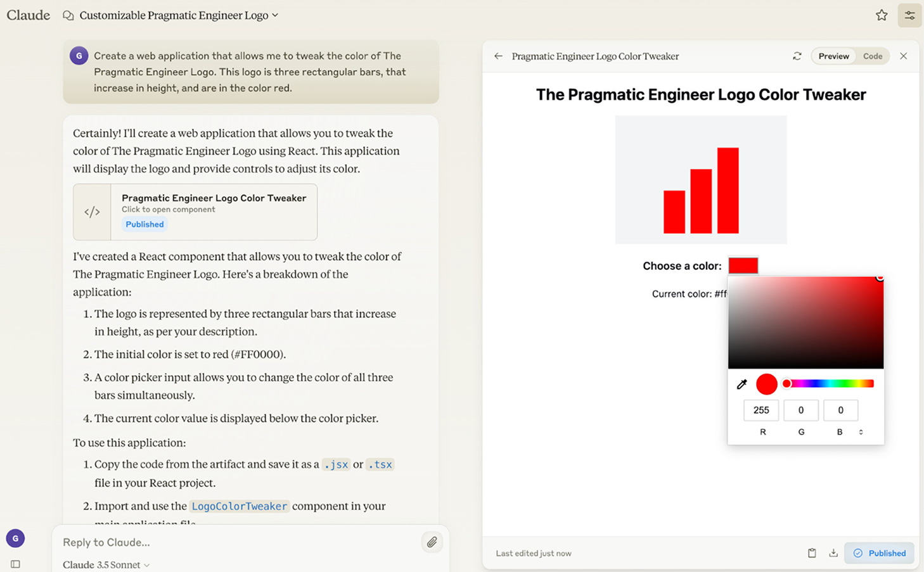Copy artifact contents with clipboard icon
This screenshot has height=572, width=924.
click(812, 553)
